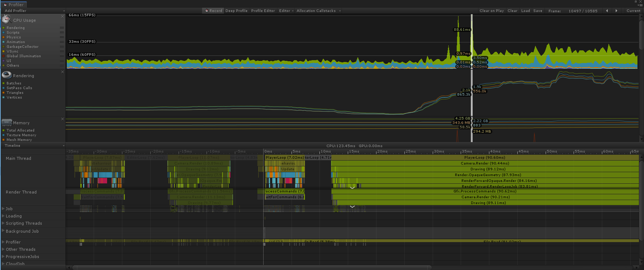Close the Memory profiler module
The width and height of the screenshot is (644, 270).
(x=62, y=119)
